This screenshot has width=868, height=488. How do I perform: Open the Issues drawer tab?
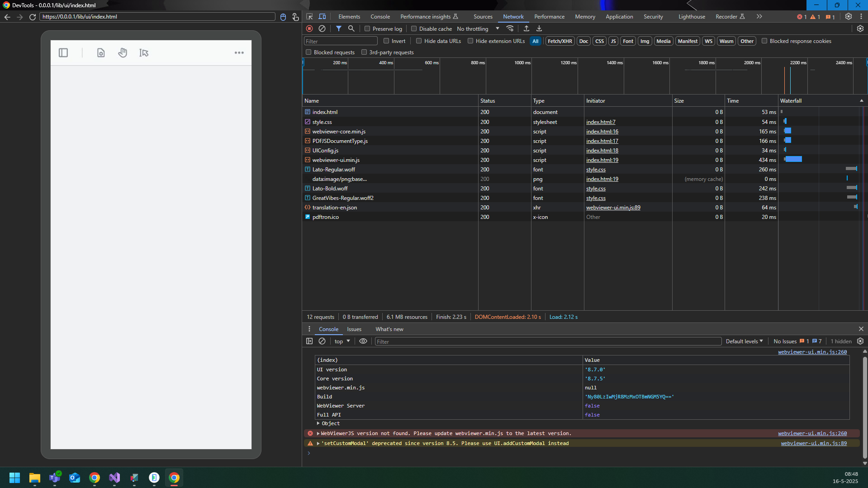(354, 329)
